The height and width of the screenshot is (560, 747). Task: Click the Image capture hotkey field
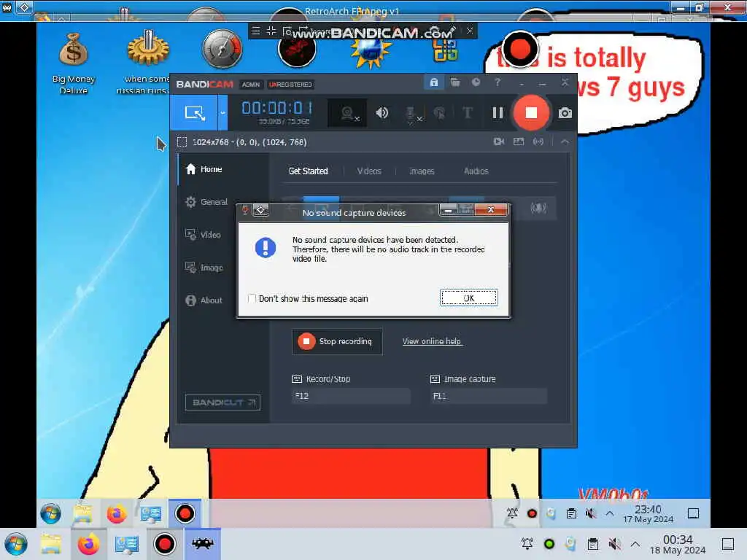(488, 396)
